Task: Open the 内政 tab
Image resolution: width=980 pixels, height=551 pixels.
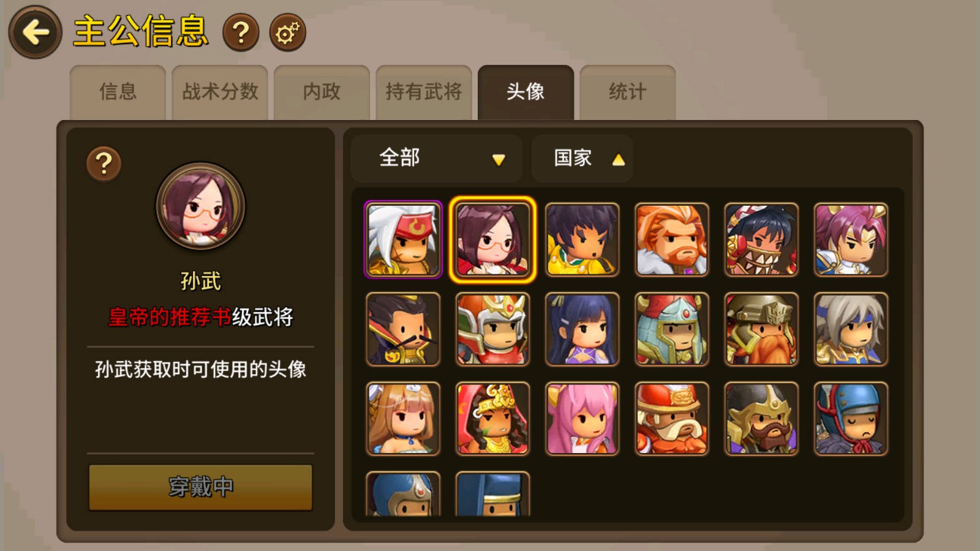Action: pos(322,92)
